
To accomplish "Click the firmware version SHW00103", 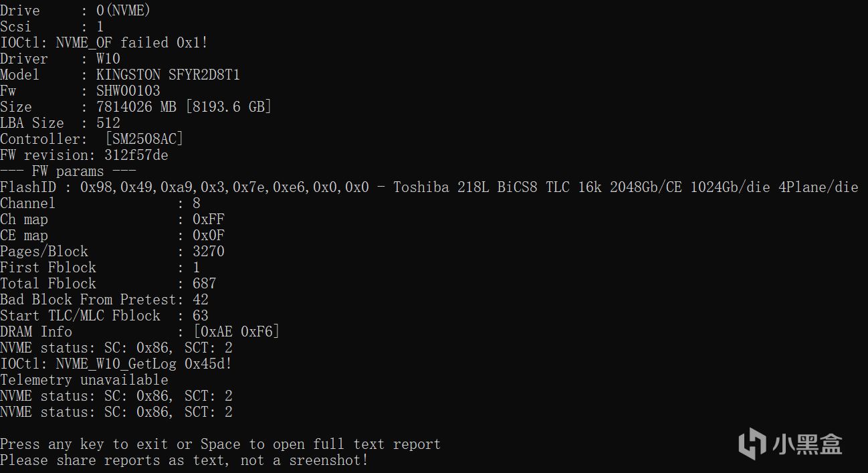I will (x=128, y=91).
